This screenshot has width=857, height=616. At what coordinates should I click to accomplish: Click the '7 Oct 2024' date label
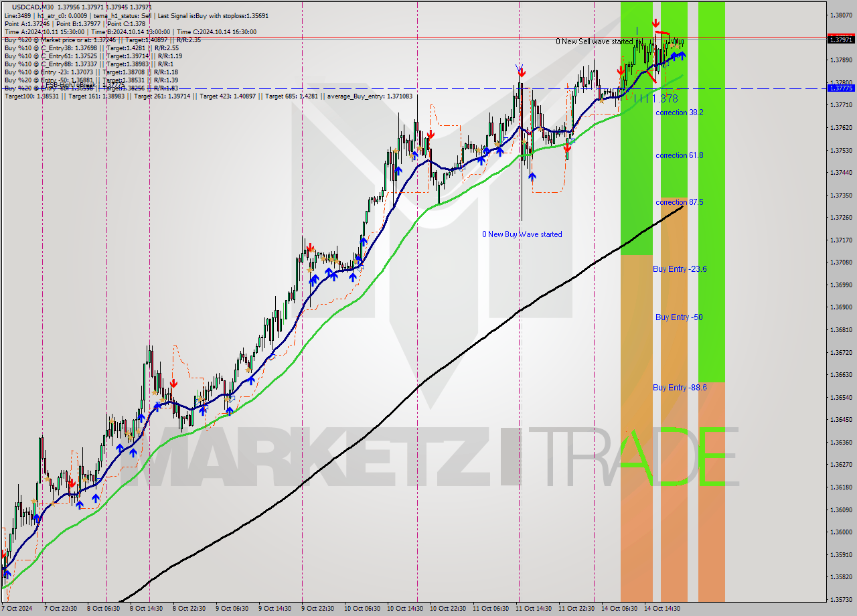17,609
